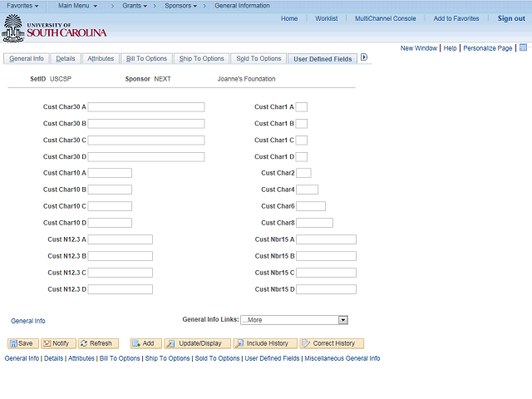
Task: Click the Save button
Action: coord(23,343)
